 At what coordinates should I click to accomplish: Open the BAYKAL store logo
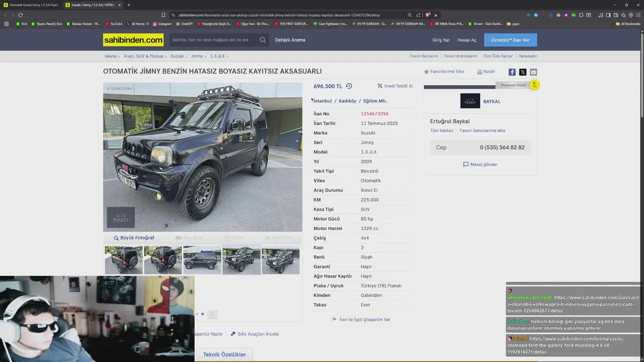coord(470,101)
